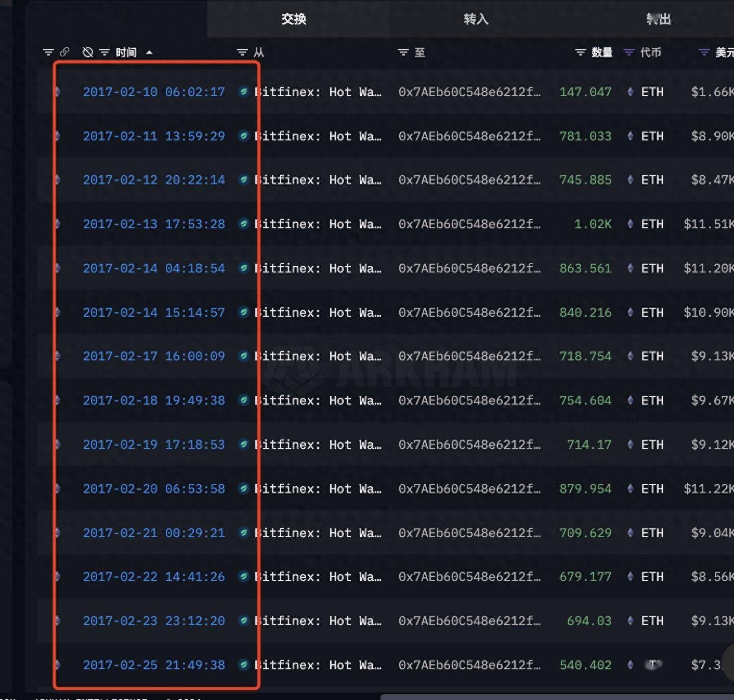Click Ethereum token icon in 147.047 row
Viewport: 734px width, 700px height.
pos(630,92)
